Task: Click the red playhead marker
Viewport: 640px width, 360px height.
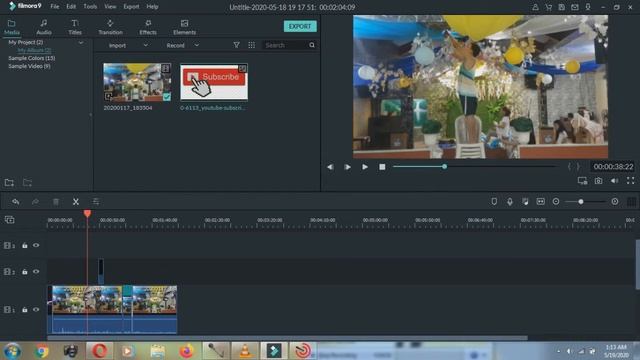Action: tap(87, 213)
